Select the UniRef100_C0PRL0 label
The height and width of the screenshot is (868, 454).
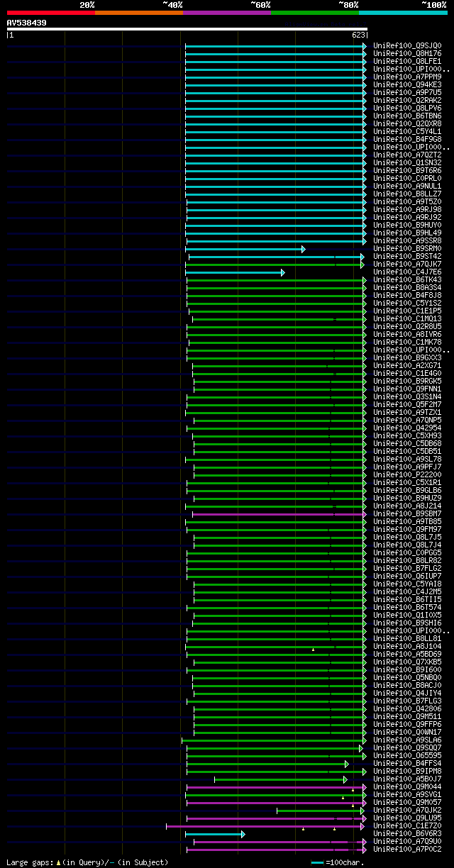click(x=407, y=179)
